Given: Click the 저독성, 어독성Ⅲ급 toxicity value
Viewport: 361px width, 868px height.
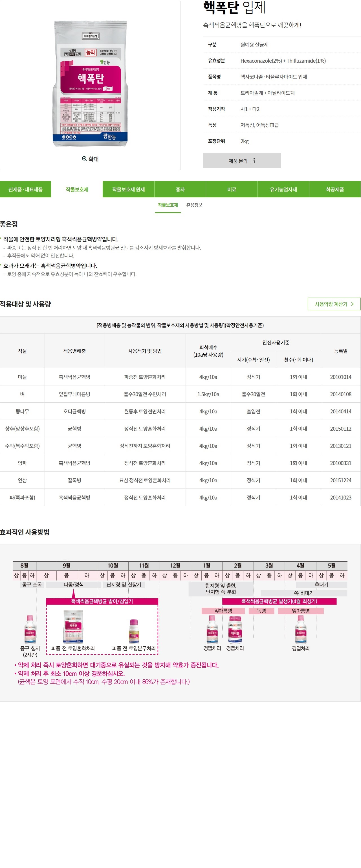Looking at the screenshot, I should (259, 125).
